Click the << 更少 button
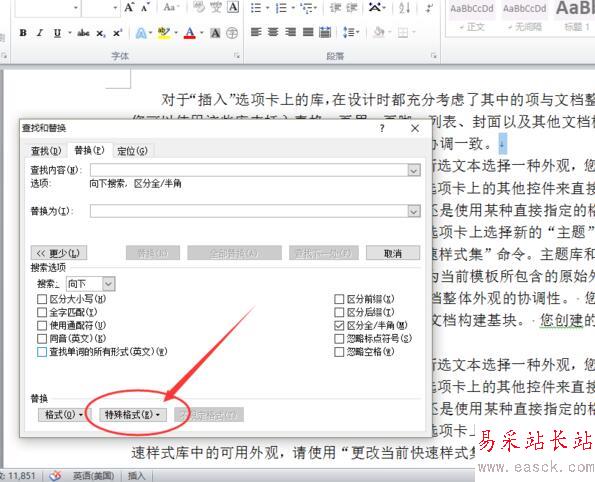The image size is (595, 482). [x=59, y=253]
